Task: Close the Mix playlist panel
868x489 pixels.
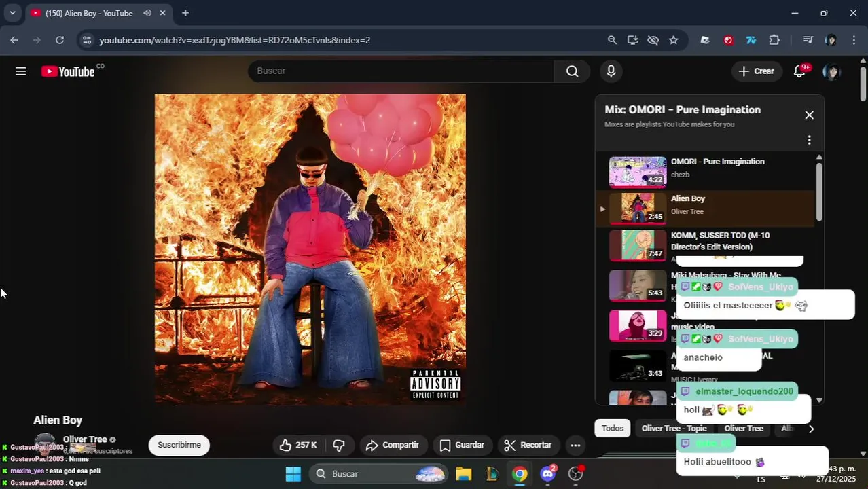Action: (809, 115)
